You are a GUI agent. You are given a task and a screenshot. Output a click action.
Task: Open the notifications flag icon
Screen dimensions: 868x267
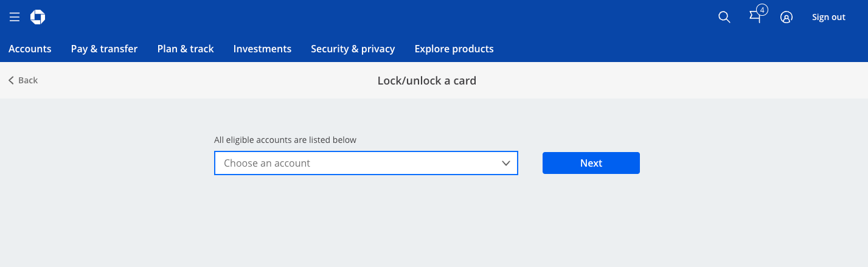(754, 18)
